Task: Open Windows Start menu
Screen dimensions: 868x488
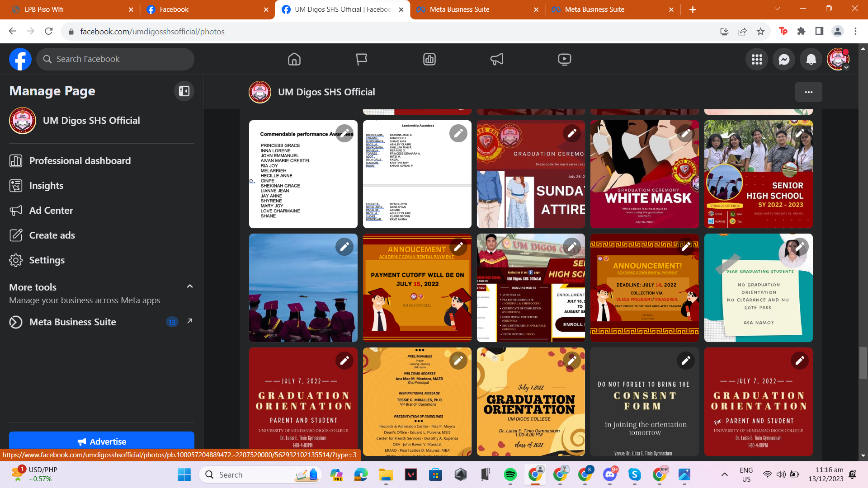Action: (x=184, y=474)
